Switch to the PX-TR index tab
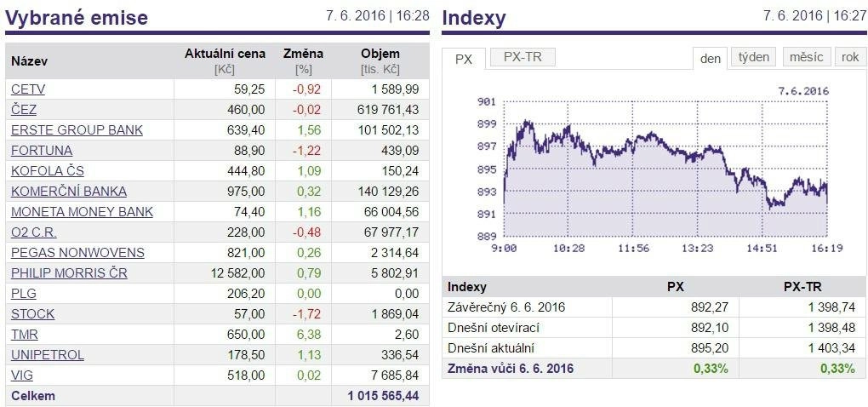 (x=522, y=57)
